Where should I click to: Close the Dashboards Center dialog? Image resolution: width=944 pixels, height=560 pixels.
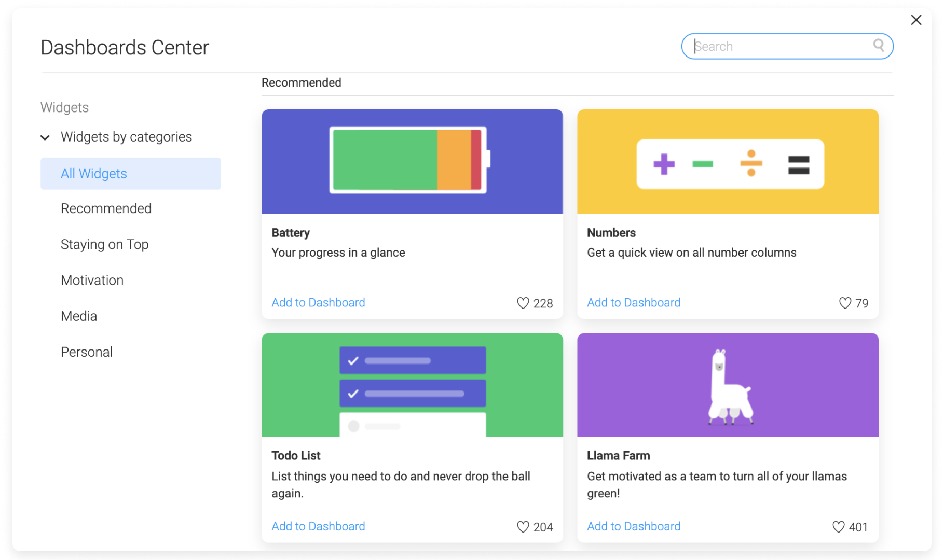[916, 20]
